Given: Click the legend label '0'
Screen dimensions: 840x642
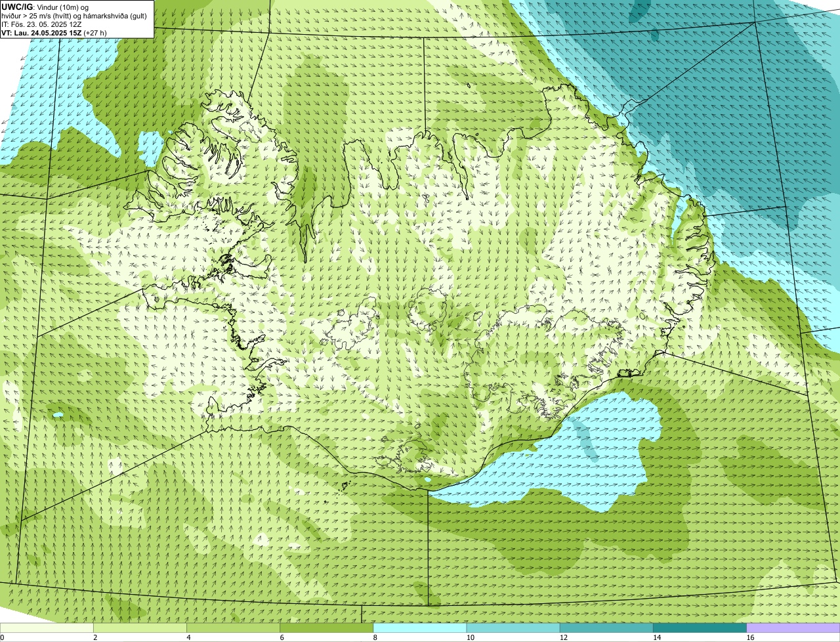Looking at the screenshot, I should pos(2,637).
